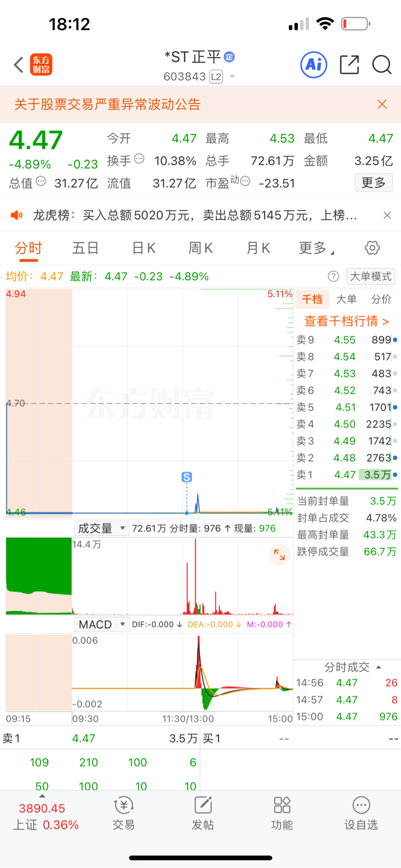Screen dimensions: 401x868
Task: Tap the speaker announcement icon
Action: [17, 215]
